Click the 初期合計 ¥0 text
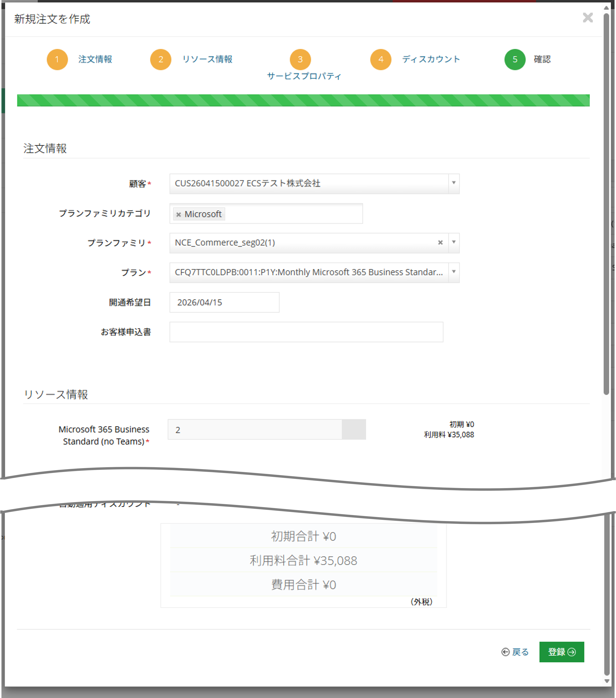Image resolution: width=616 pixels, height=698 pixels. (304, 536)
